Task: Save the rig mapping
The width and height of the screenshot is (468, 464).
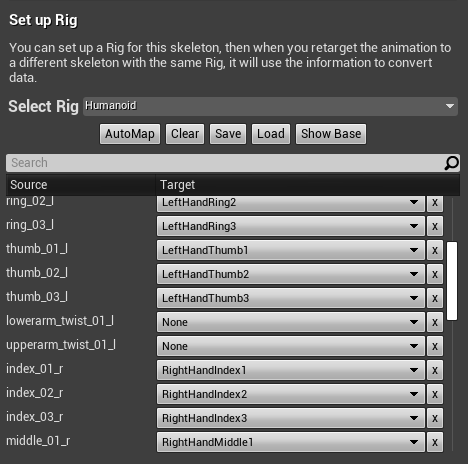Action: [x=228, y=134]
